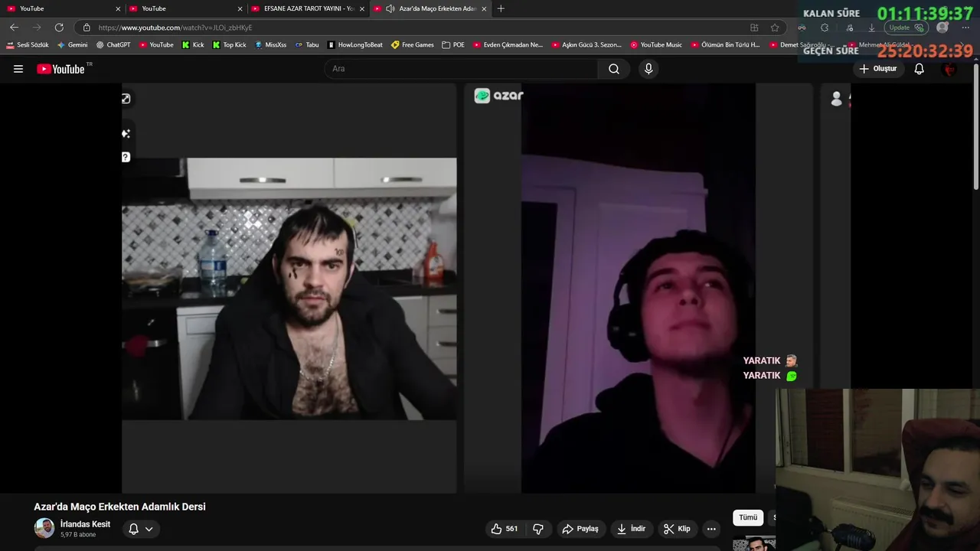
Task: Open the MissXss bookmark
Action: coord(271,45)
